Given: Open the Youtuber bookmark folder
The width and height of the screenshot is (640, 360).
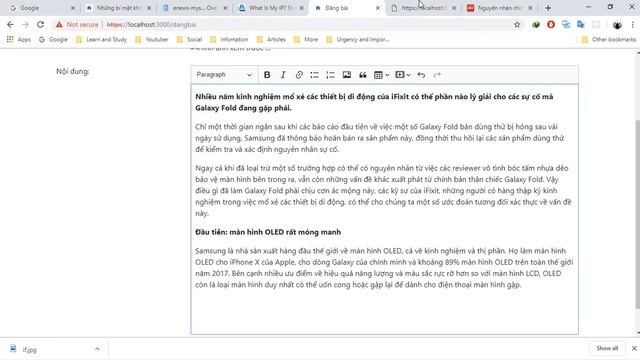Looking at the screenshot, I should click(152, 40).
